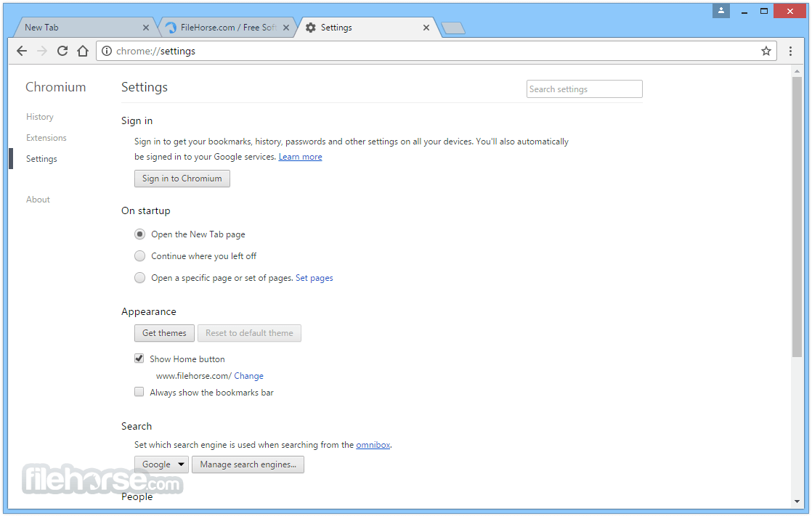The image size is (812, 516).
Task: Enable Always show the bookmarks bar
Action: coord(139,392)
